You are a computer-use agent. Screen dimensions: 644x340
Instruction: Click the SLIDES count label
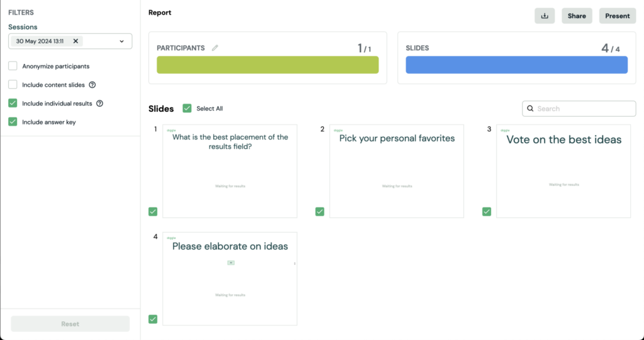[x=418, y=48]
